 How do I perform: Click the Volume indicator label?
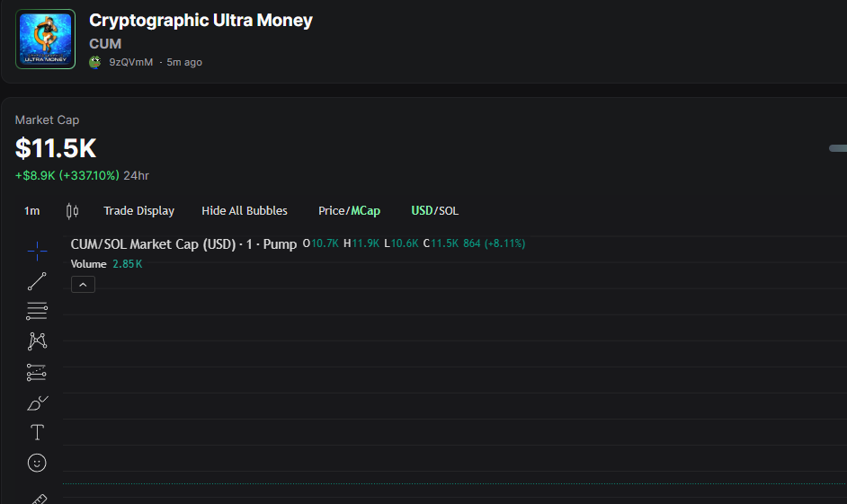point(89,264)
